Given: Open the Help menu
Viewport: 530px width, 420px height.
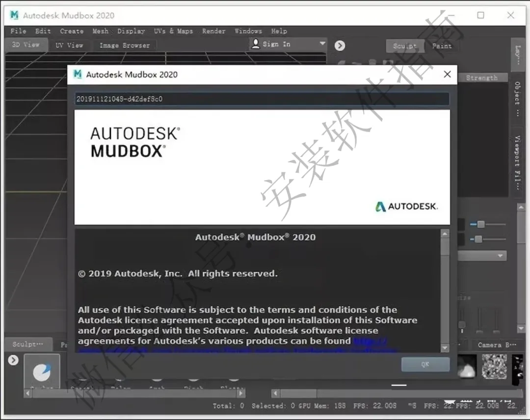Looking at the screenshot, I should [279, 31].
